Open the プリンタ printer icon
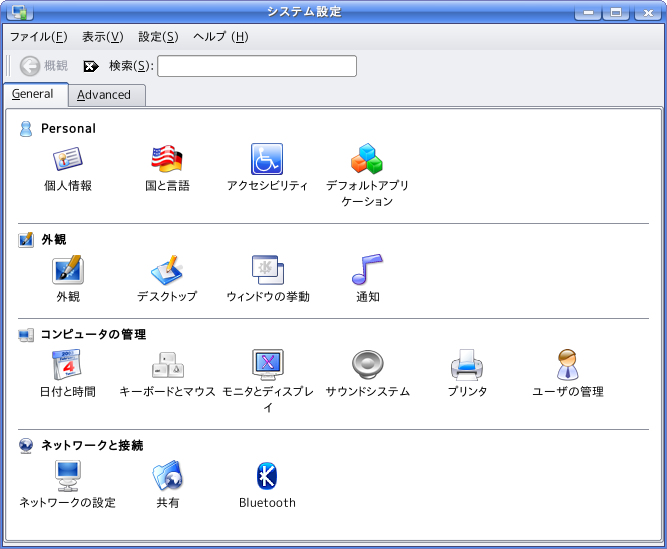 (467, 364)
